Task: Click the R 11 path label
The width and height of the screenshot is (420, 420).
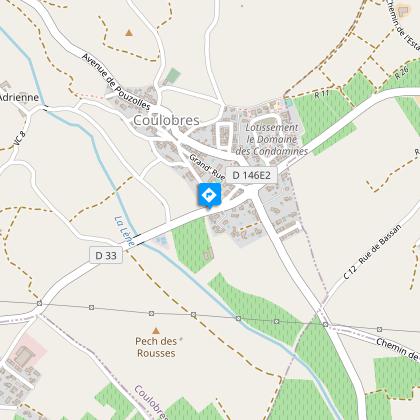Action: [x=322, y=94]
